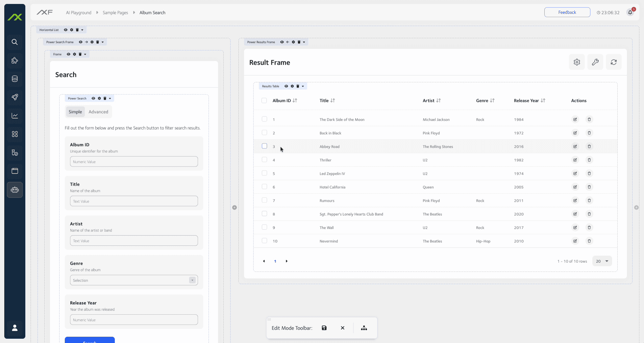The height and width of the screenshot is (343, 644).
Task: Check the checkbox for album row 1
Action: coord(264,119)
